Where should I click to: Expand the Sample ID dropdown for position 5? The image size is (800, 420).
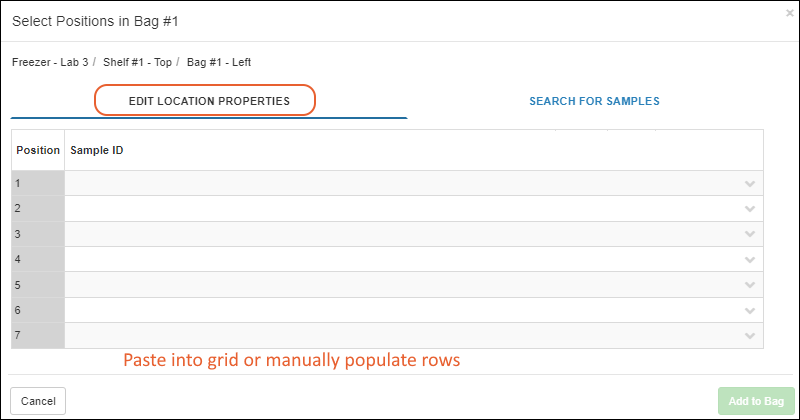coord(750,285)
